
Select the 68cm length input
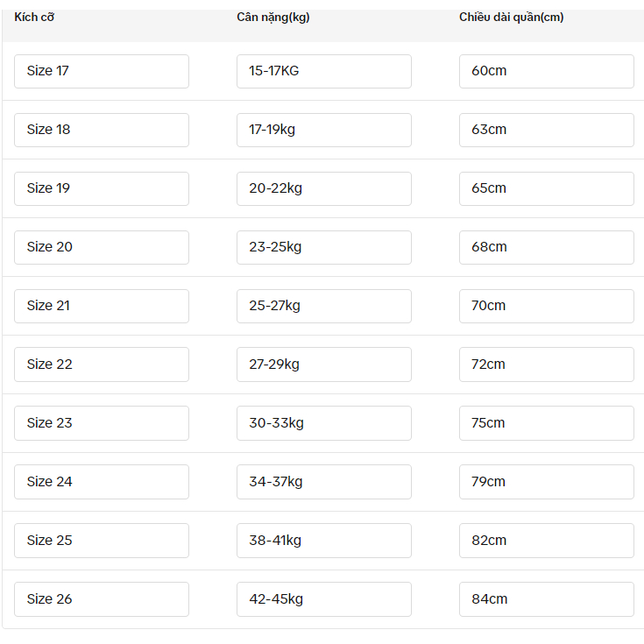pyautogui.click(x=547, y=247)
